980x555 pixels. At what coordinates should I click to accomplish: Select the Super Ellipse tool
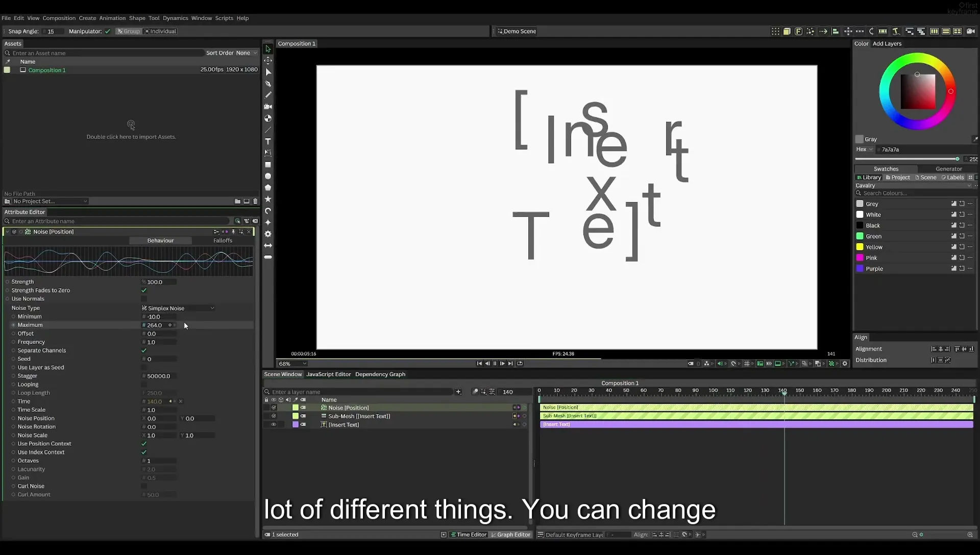click(x=268, y=222)
